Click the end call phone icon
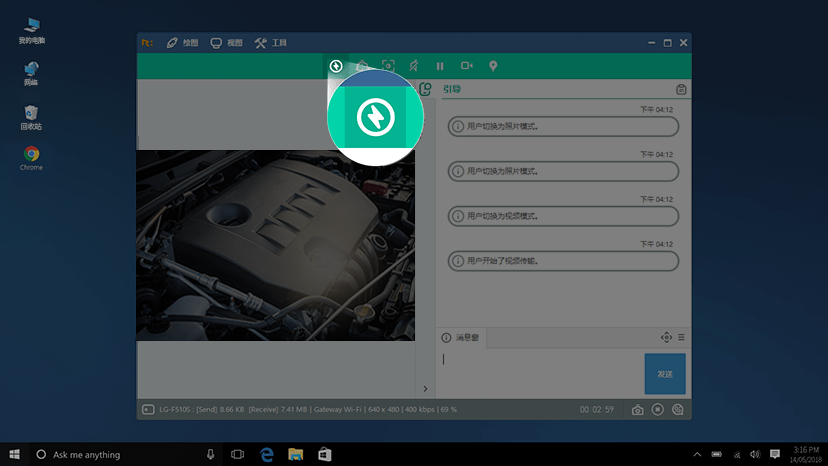The height and width of the screenshot is (466, 828). 678,409
